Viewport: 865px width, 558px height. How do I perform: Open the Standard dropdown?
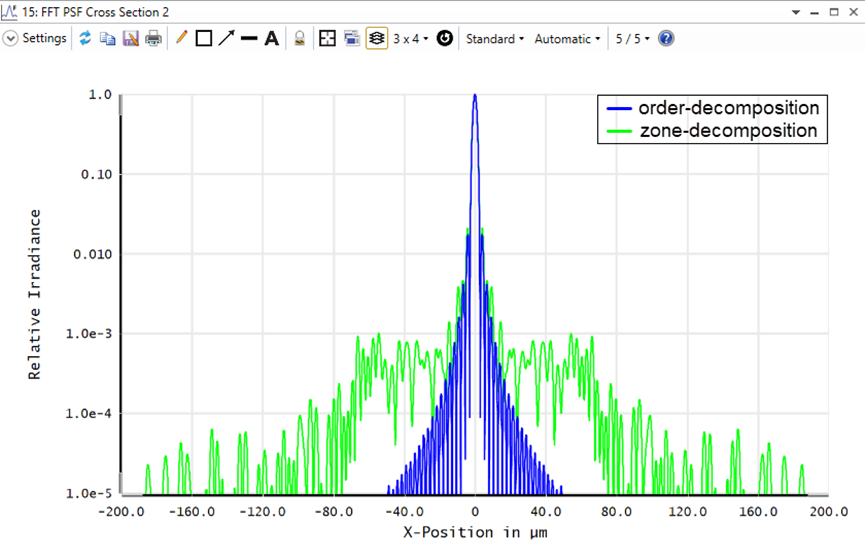pos(494,39)
